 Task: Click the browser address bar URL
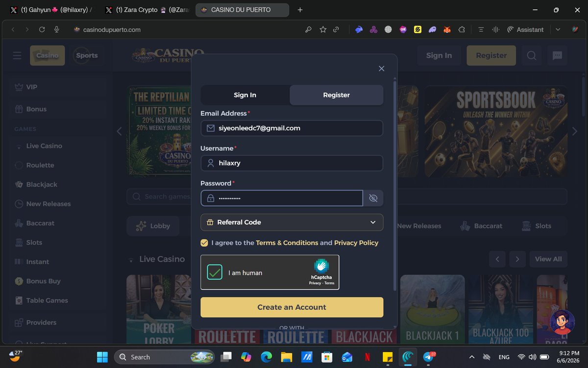coord(112,29)
